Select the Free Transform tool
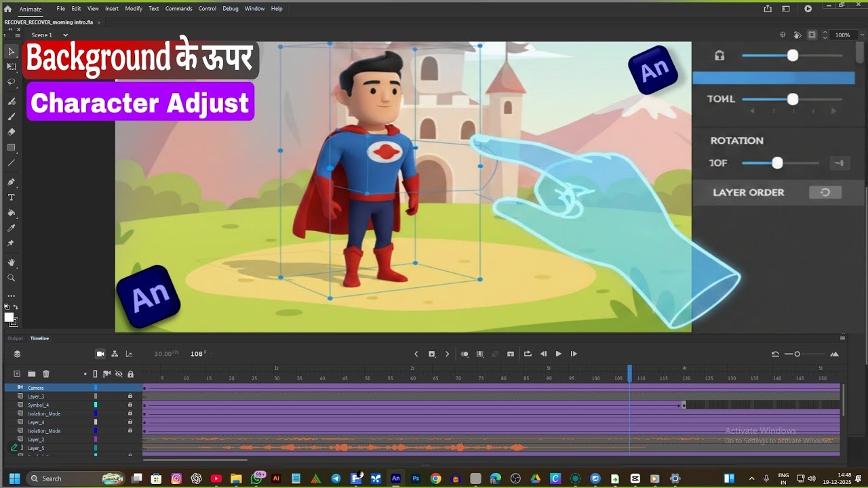This screenshot has height=488, width=868. (11, 66)
